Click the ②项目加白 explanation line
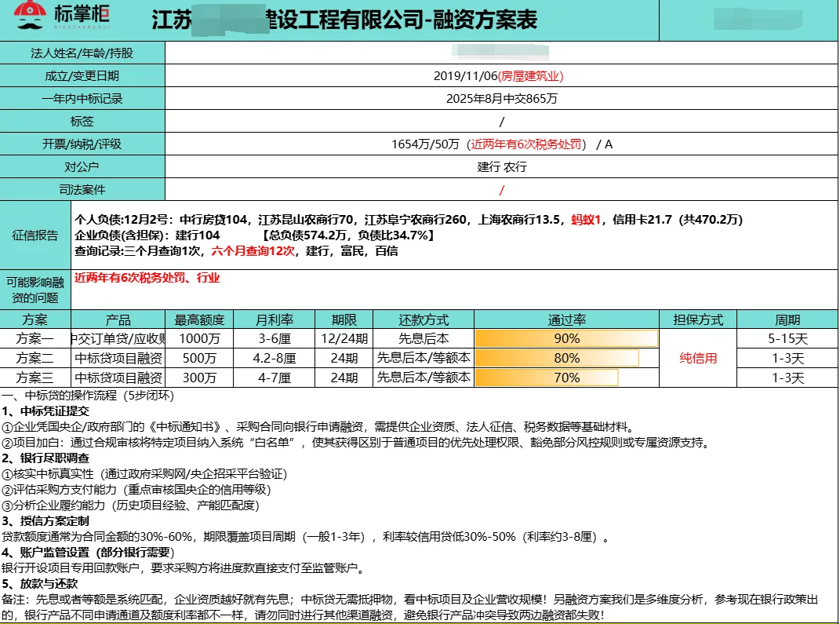The width and height of the screenshot is (840, 624). 356,443
